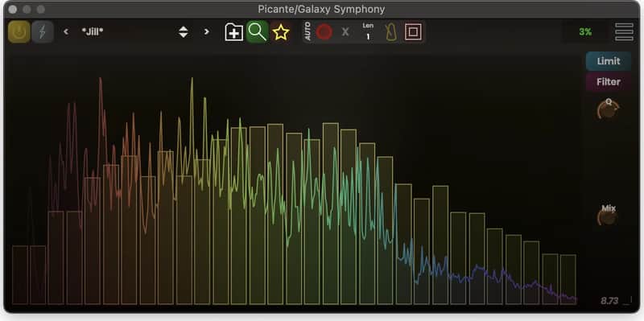Toggle the yellow power bypass button
The height and width of the screenshot is (321, 644).
click(x=19, y=31)
